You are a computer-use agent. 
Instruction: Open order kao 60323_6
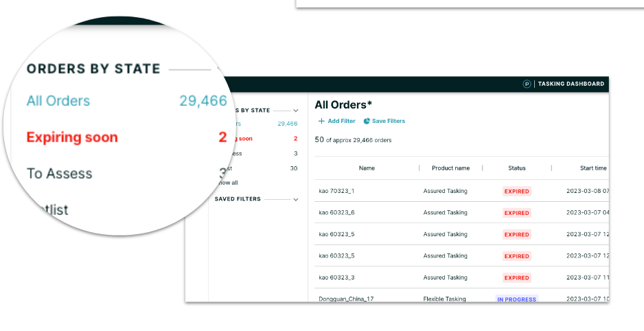pyautogui.click(x=336, y=213)
